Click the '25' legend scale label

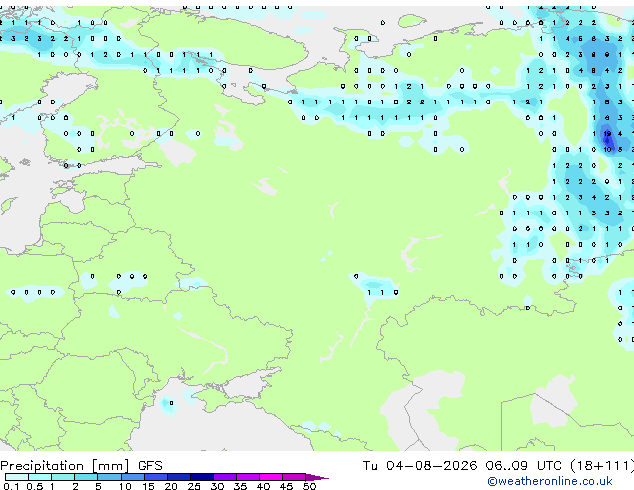[194, 486]
